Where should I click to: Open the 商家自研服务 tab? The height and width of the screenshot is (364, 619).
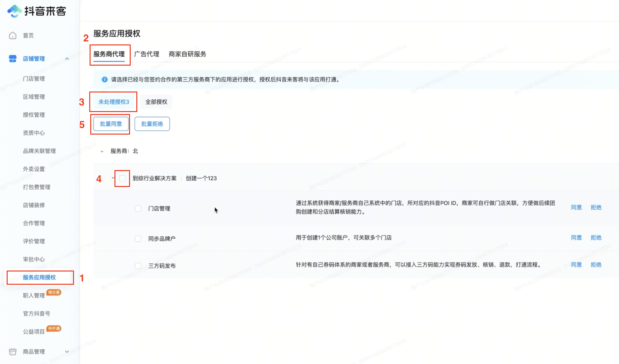click(187, 54)
